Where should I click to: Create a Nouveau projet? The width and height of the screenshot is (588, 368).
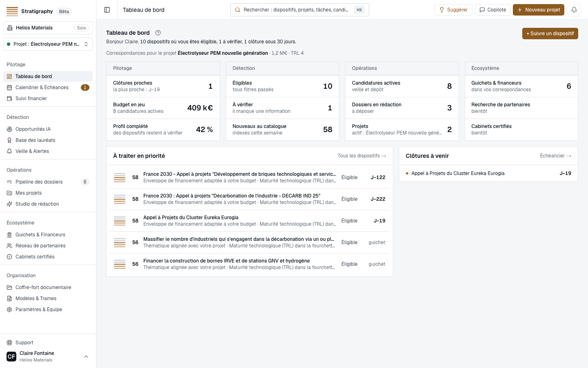[x=539, y=10]
